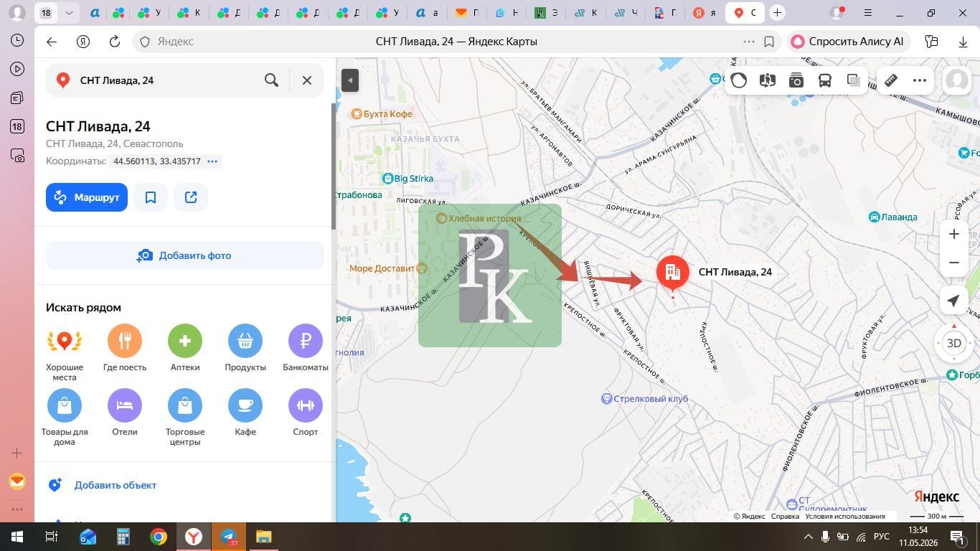Open browser downloads

[x=963, y=42]
